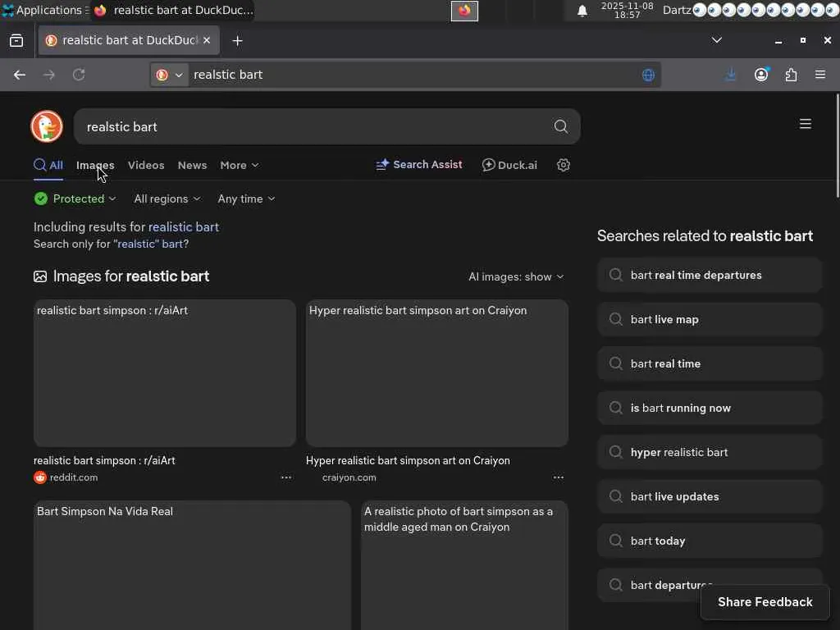Screen dimensions: 840x630
Task: Open the search settings gear
Action: (x=563, y=165)
